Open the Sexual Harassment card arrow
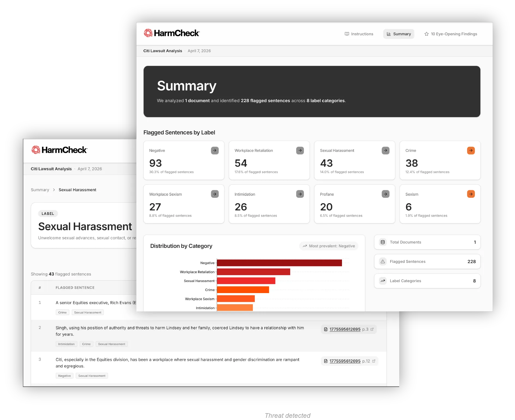 [386, 150]
